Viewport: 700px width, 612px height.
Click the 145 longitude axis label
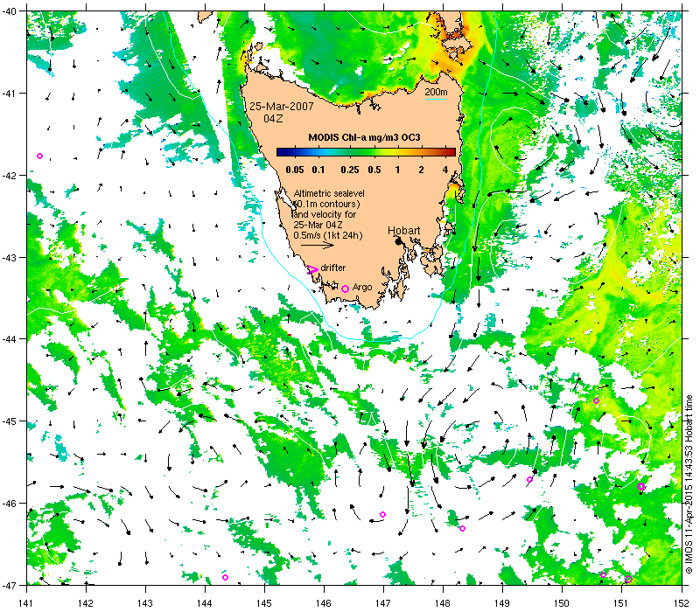pyautogui.click(x=264, y=603)
